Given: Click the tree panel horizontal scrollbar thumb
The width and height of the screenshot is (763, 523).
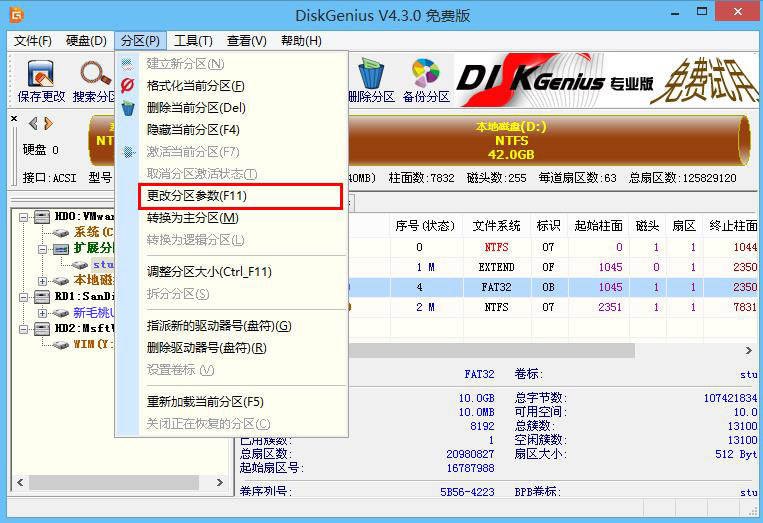Looking at the screenshot, I should pos(114,483).
